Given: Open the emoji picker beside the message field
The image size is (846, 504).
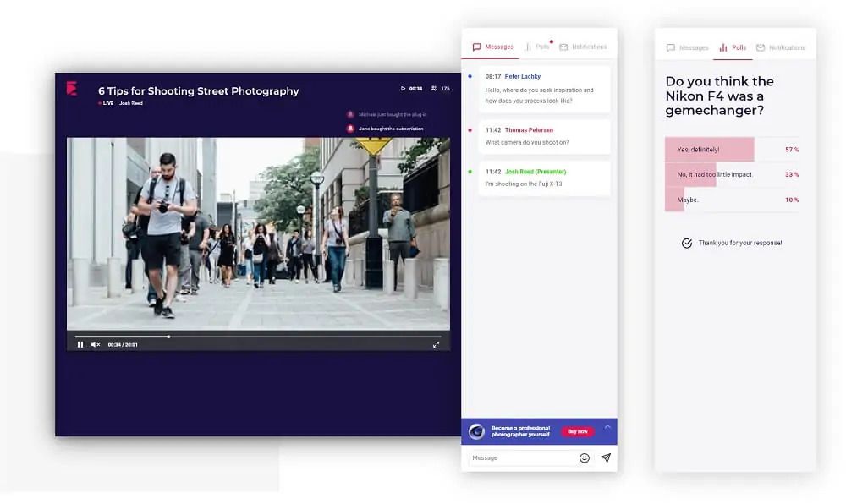Looking at the screenshot, I should [x=585, y=457].
